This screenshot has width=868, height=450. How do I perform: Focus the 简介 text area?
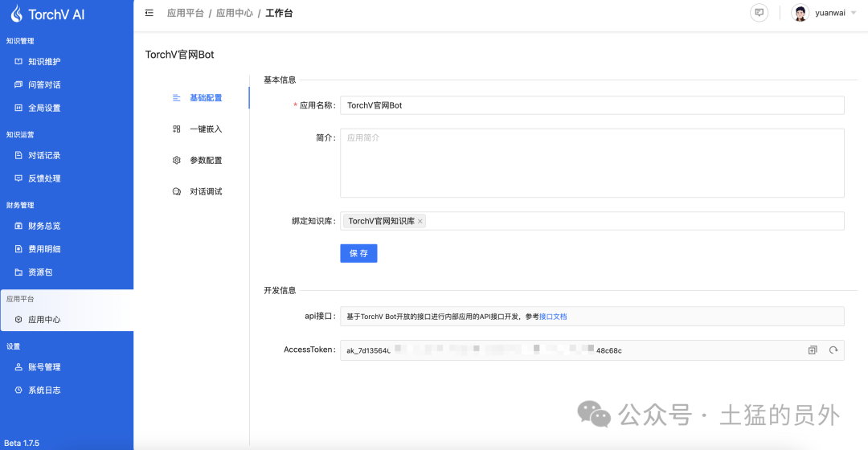click(x=592, y=163)
